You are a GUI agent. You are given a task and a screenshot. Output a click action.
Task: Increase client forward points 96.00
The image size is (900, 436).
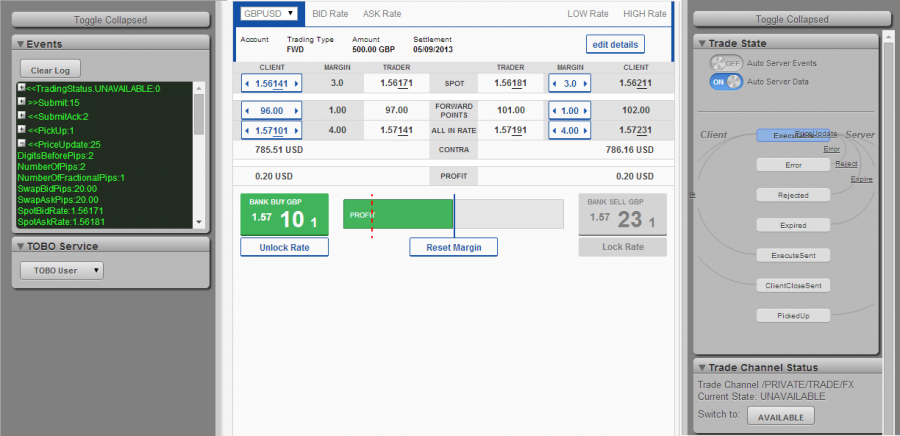click(x=296, y=111)
